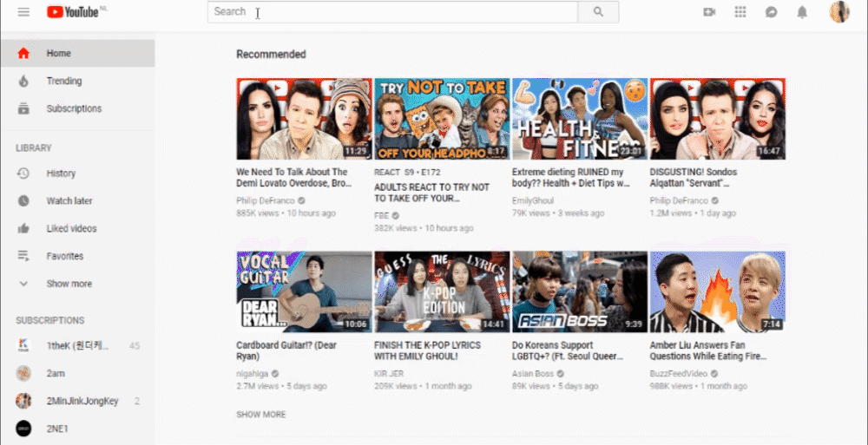This screenshot has width=868, height=445.
Task: Click the Watch later clock icon
Action: 23,201
